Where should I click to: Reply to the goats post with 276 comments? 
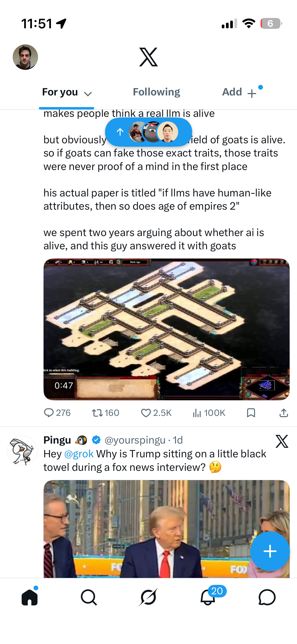click(x=57, y=413)
